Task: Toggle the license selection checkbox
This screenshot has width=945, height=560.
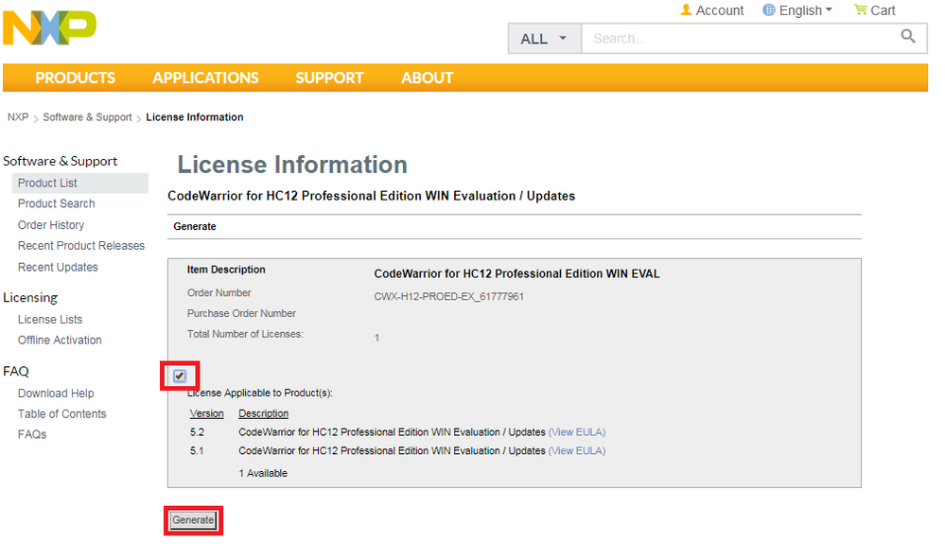Action: pos(180,376)
